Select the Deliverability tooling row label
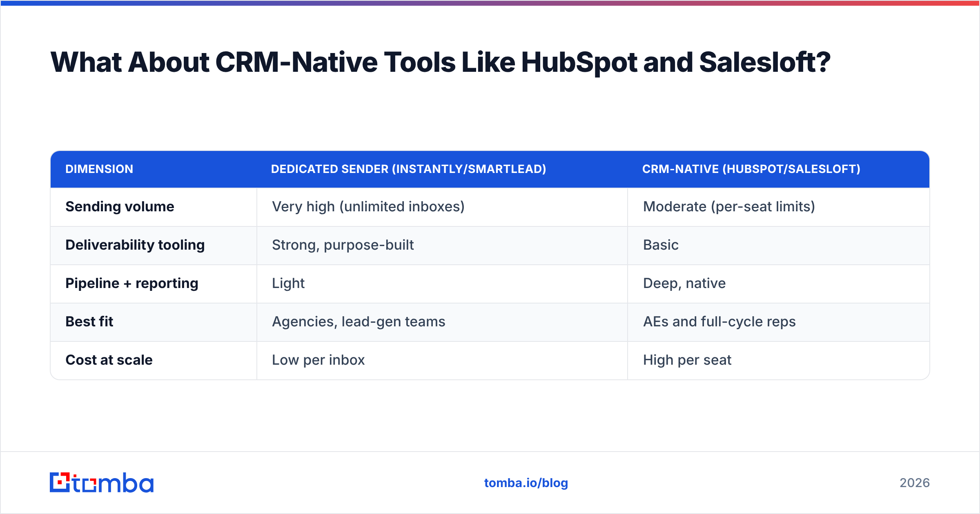The image size is (980, 514). tap(135, 245)
